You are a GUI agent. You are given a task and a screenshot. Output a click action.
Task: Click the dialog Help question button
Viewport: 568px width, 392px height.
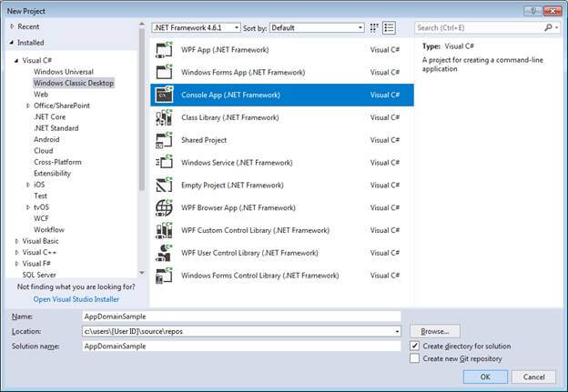click(x=532, y=11)
